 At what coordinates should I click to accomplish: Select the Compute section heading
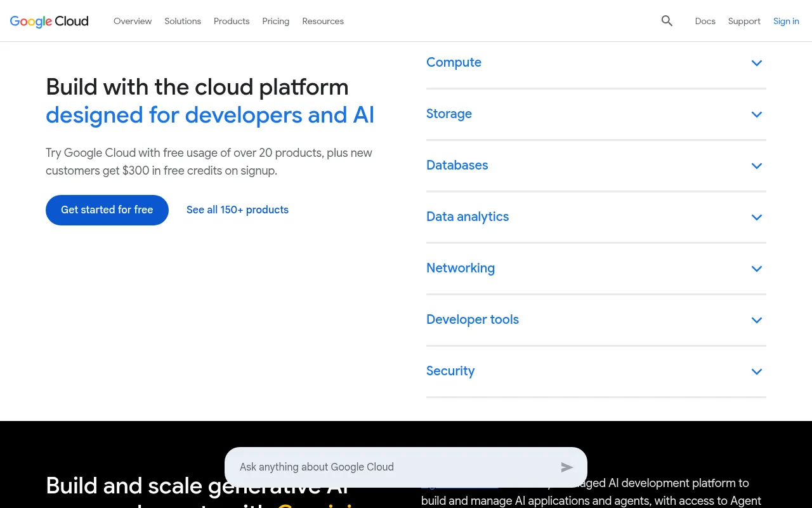pos(454,62)
